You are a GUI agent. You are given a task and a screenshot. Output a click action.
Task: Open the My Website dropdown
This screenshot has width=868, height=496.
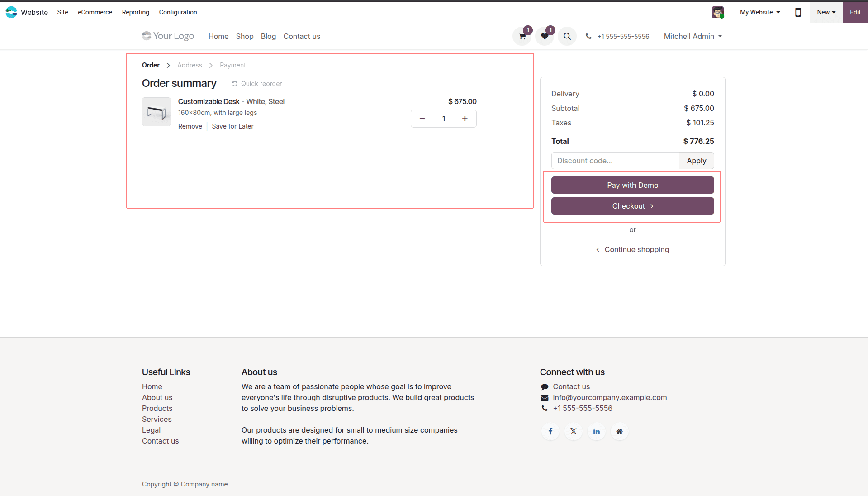click(759, 12)
